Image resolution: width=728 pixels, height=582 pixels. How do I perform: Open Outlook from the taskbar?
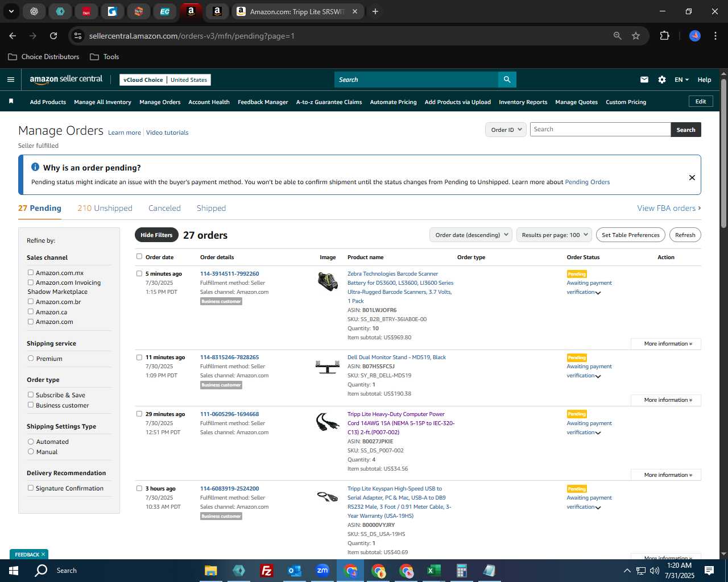(294, 571)
